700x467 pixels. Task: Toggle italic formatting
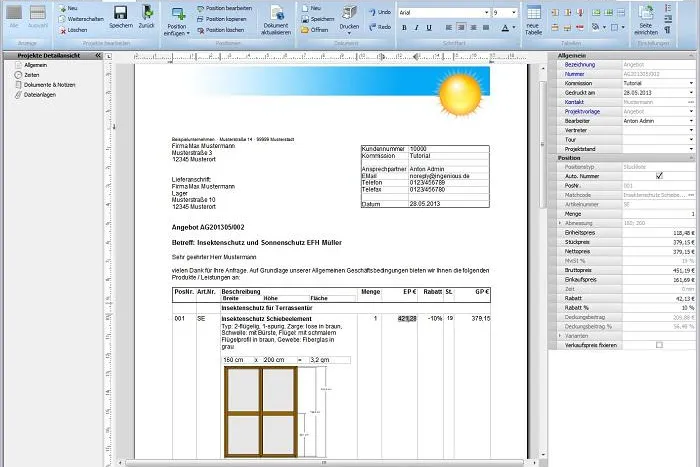pyautogui.click(x=417, y=28)
